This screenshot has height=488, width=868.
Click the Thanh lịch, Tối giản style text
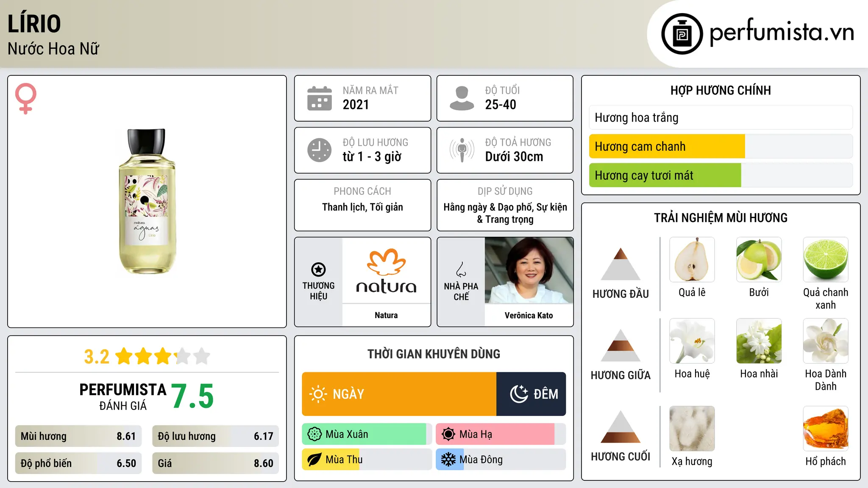click(x=362, y=207)
